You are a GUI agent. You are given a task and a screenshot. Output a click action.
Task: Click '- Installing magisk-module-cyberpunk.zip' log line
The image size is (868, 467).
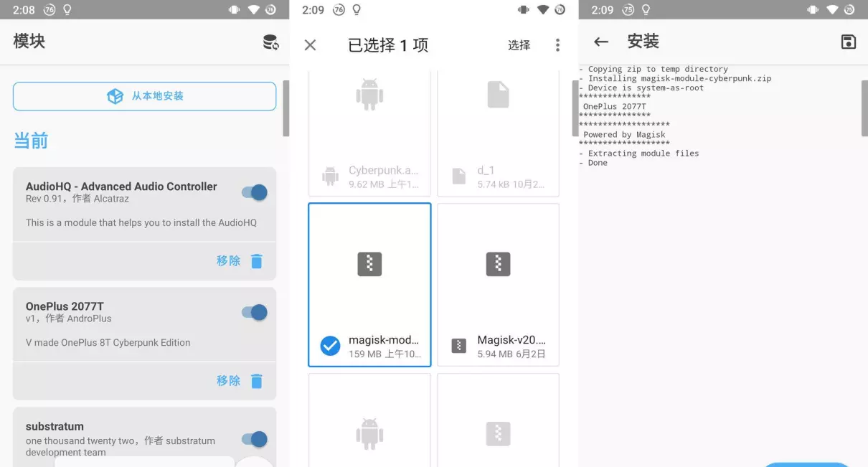click(675, 78)
